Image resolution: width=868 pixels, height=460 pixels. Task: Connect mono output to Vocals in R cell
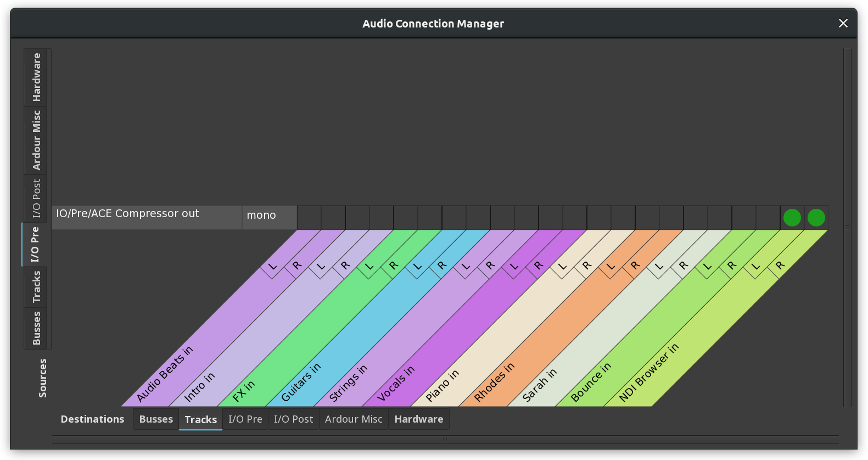575,218
